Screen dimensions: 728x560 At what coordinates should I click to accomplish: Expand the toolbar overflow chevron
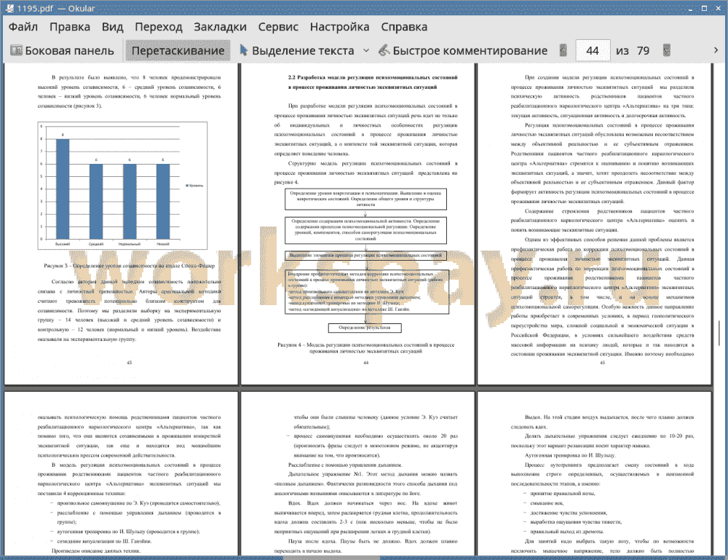[x=716, y=50]
